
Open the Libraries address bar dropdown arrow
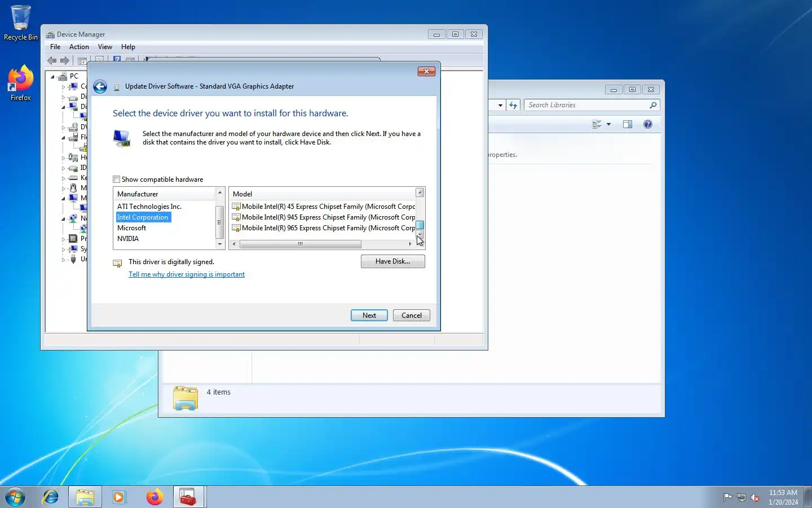pyautogui.click(x=500, y=105)
